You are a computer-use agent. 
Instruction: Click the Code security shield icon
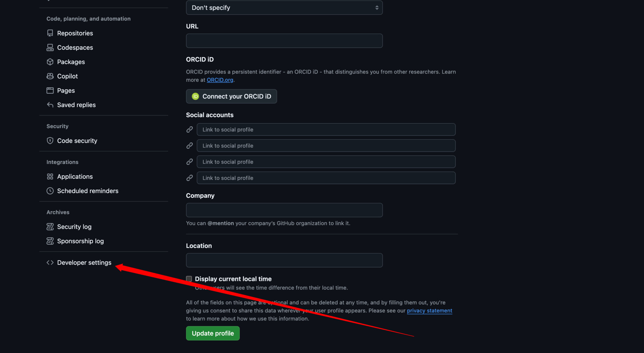point(50,141)
